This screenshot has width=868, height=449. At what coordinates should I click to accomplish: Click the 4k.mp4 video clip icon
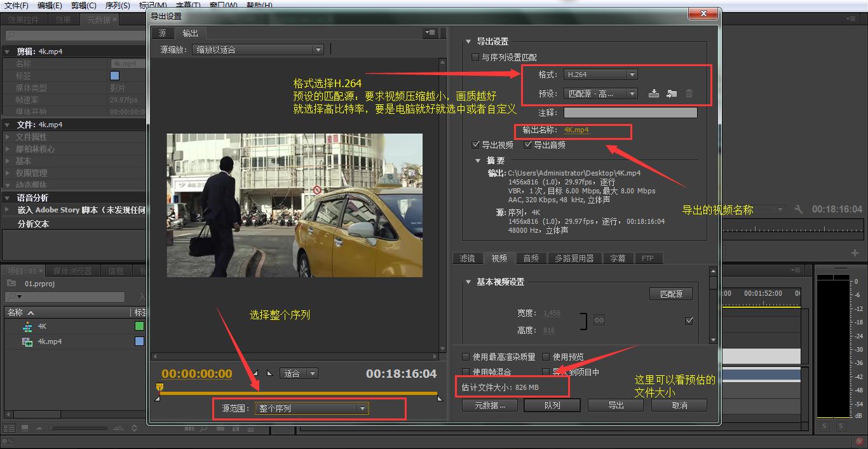(27, 342)
